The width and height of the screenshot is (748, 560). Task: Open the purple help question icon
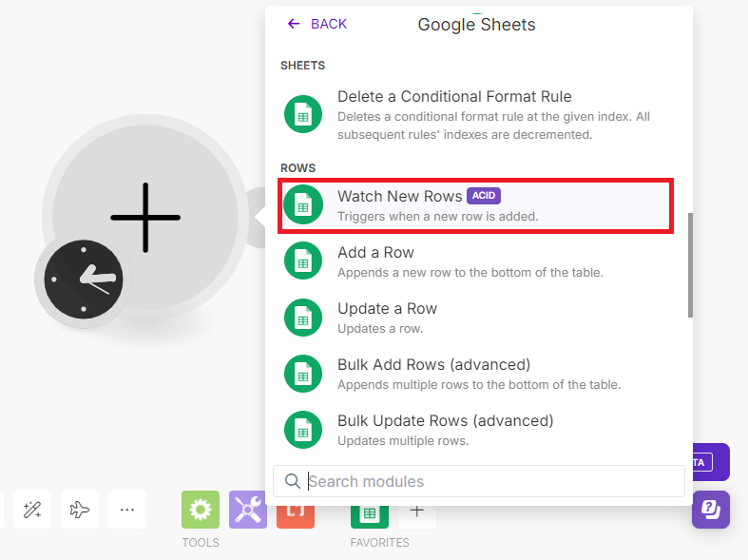point(711,510)
